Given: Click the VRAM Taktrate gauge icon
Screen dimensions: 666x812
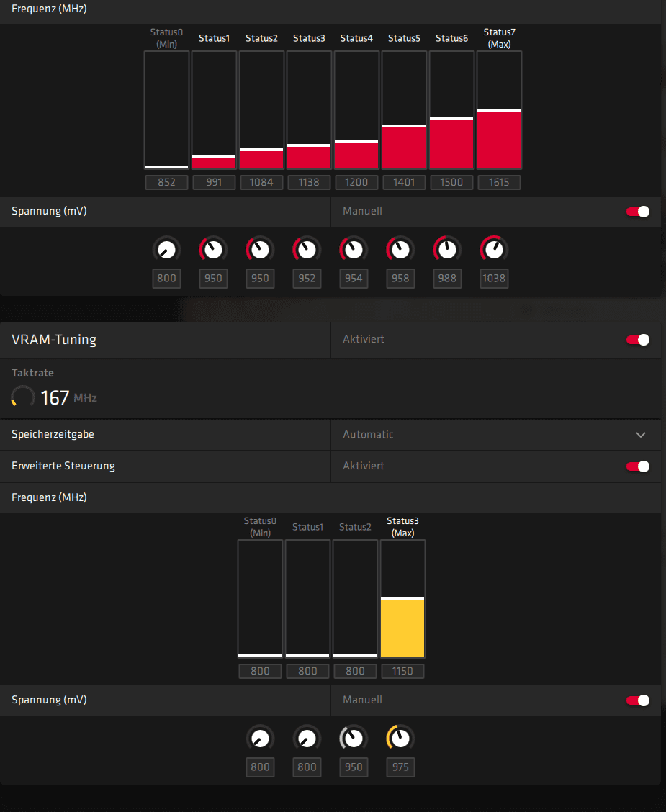Looking at the screenshot, I should point(23,397).
